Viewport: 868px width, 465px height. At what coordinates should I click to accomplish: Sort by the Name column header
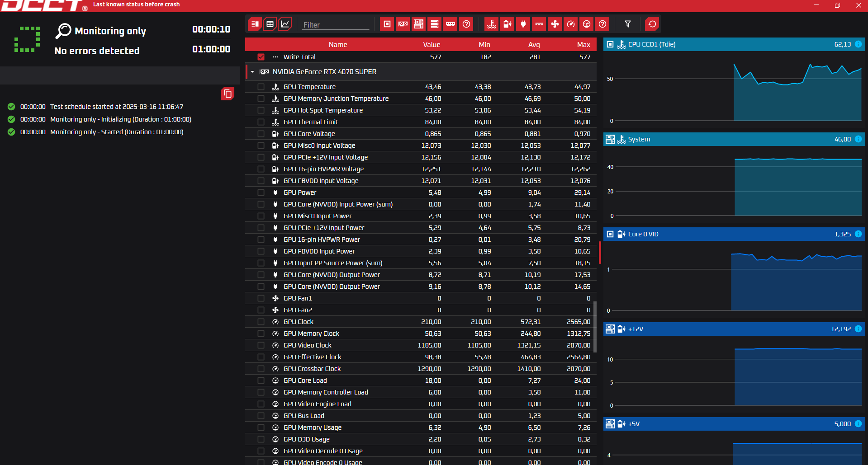(x=338, y=45)
